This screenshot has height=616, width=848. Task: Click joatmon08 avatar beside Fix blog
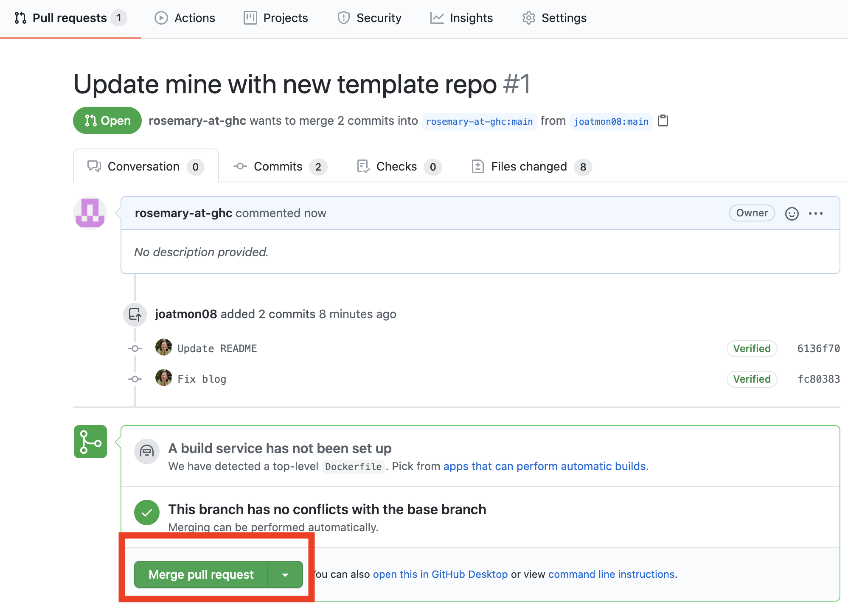coord(164,378)
